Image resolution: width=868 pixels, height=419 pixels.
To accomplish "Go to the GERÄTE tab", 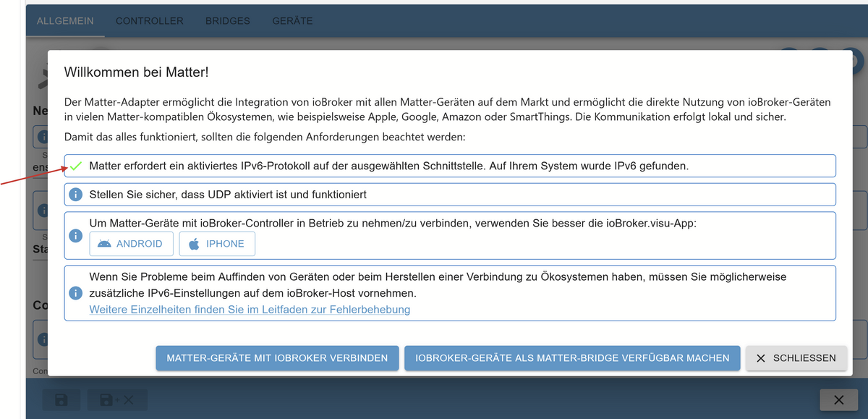I will (292, 21).
